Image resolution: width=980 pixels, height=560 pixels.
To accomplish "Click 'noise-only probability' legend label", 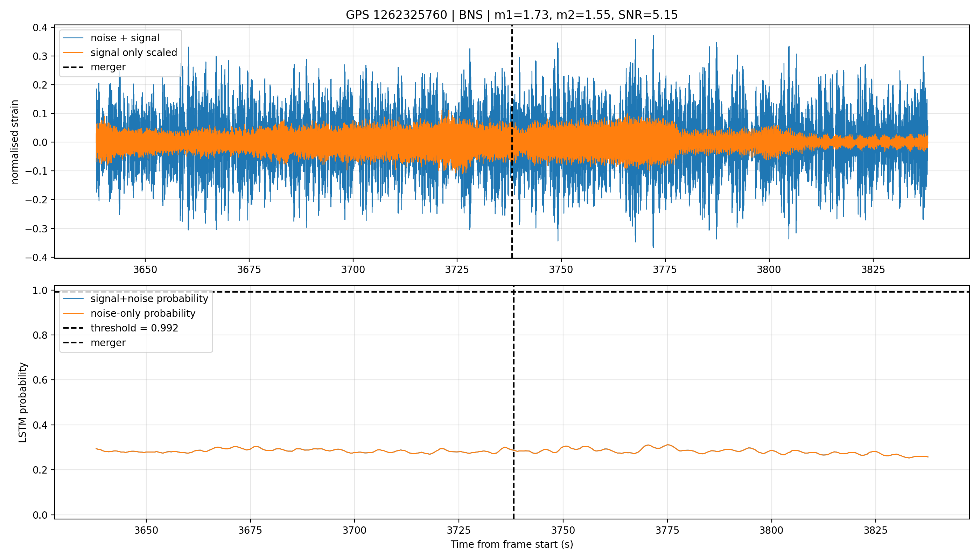I will coord(143,314).
